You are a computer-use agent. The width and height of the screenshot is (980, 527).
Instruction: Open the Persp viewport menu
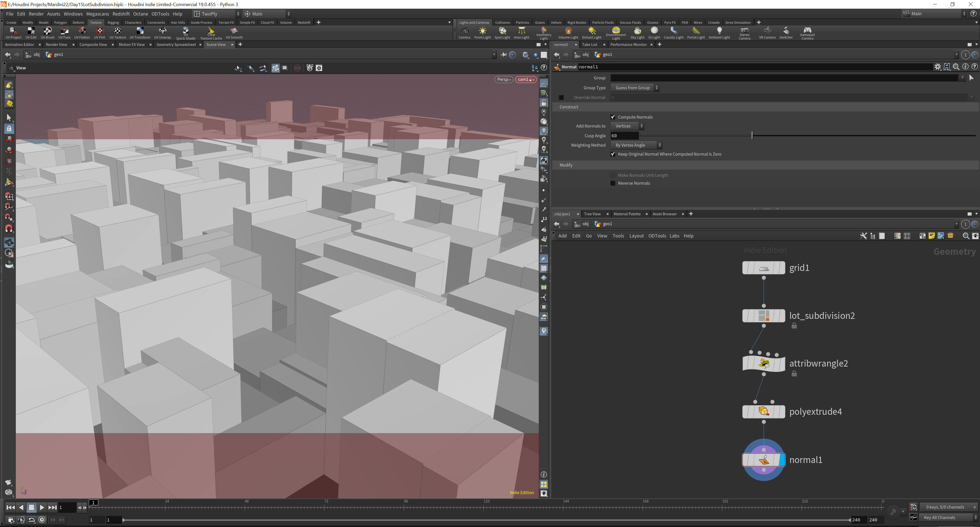(504, 80)
